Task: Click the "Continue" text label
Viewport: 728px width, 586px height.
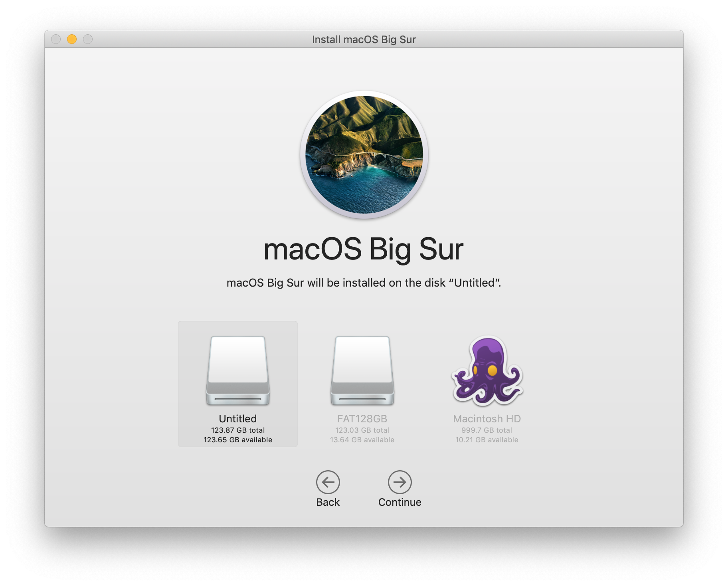Action: [400, 502]
